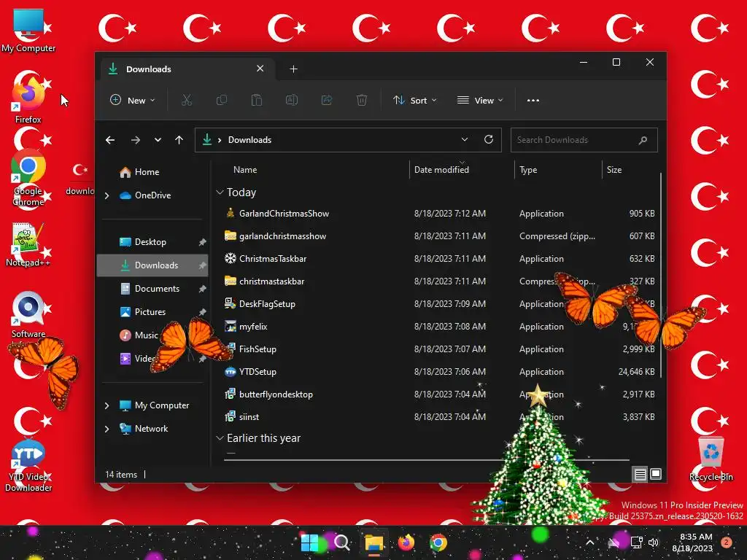This screenshot has height=560, width=747.
Task: Select Documents in the navigation pane
Action: click(x=152, y=289)
